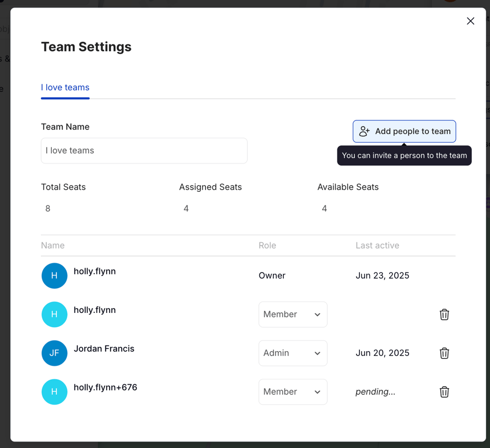
Task: Click the teal H avatar in the second row
Action: pos(54,314)
